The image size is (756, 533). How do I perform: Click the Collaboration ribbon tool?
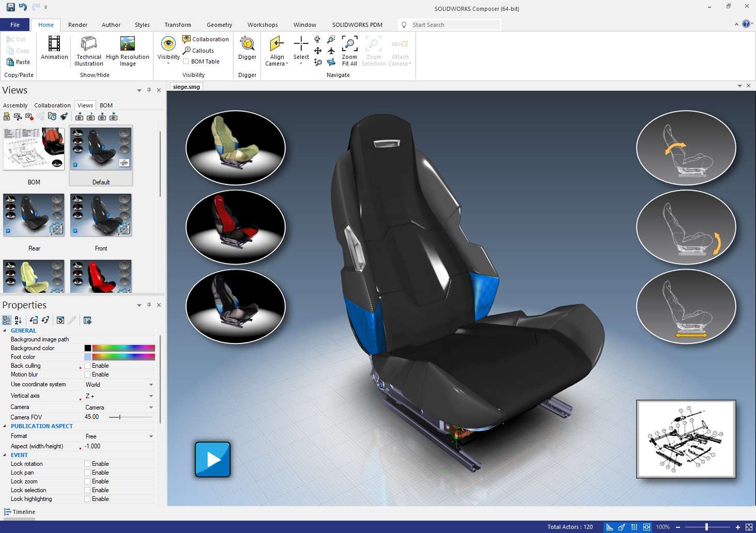206,39
